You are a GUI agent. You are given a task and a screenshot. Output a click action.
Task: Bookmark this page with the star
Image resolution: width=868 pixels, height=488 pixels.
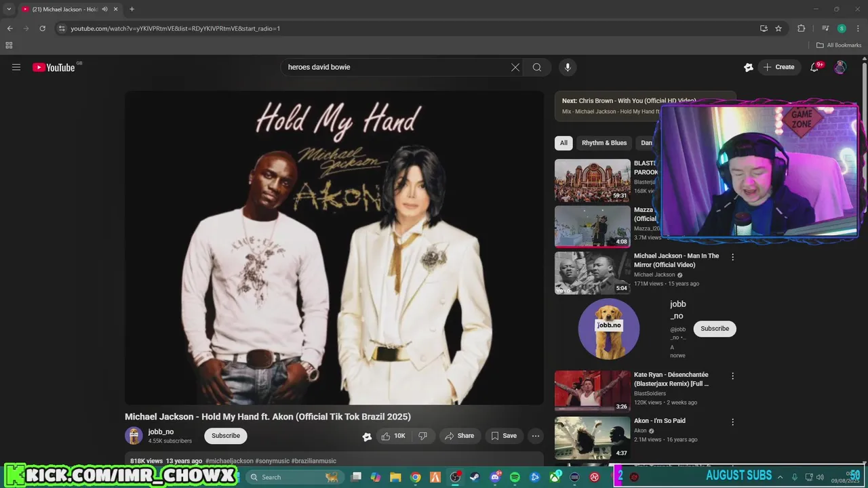coord(778,28)
